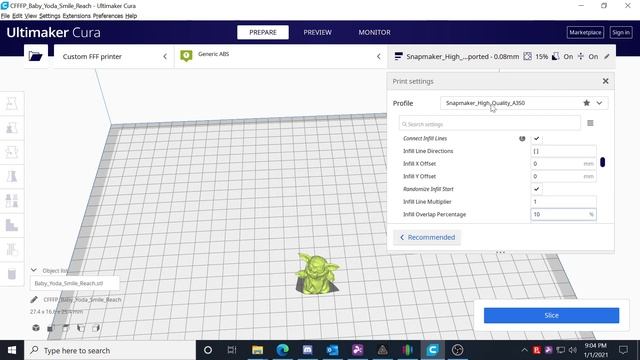Select the PREPARE stage
Viewport: 640px width, 360px height.
(263, 32)
